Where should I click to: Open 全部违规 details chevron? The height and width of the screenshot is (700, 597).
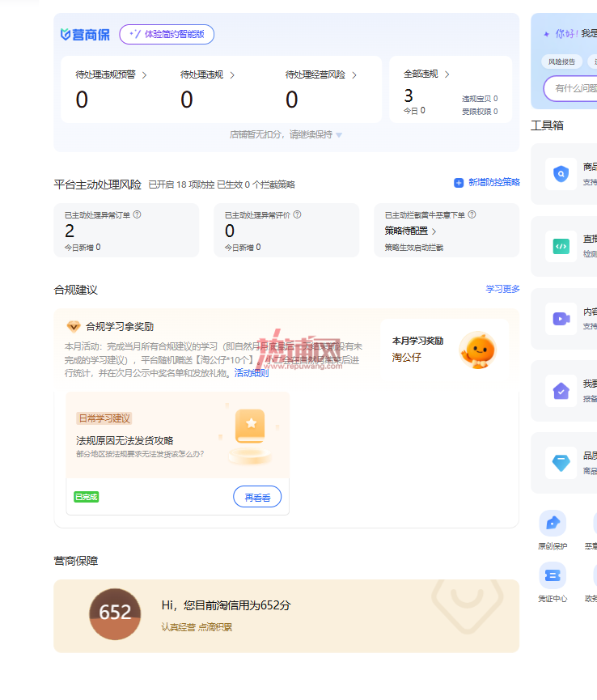pos(447,74)
